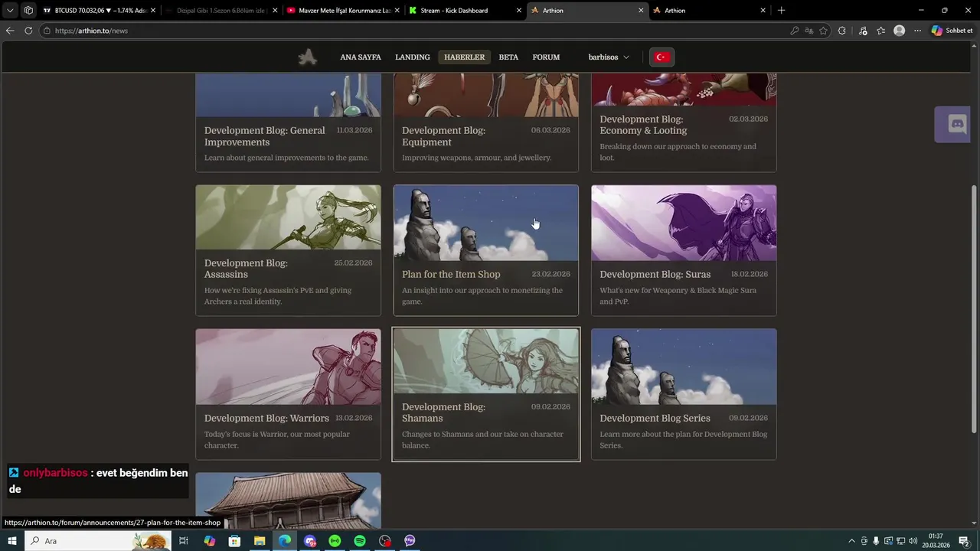Click the Warriors card artwork
This screenshot has width=980, height=551.
(288, 367)
